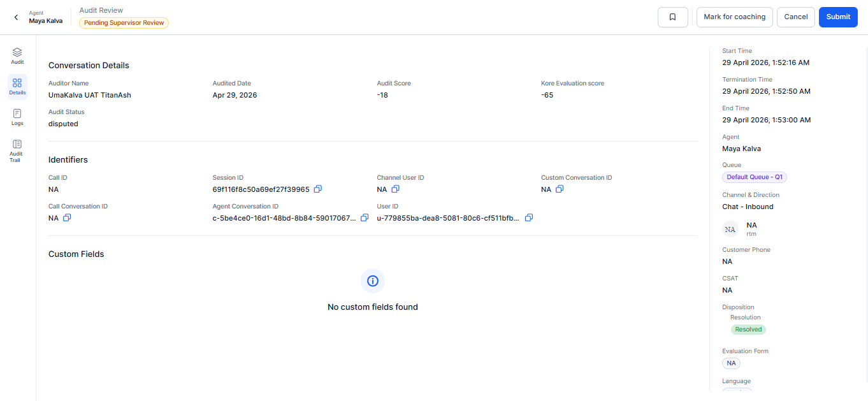868x401 pixels.
Task: Submit the audit review
Action: click(x=838, y=17)
